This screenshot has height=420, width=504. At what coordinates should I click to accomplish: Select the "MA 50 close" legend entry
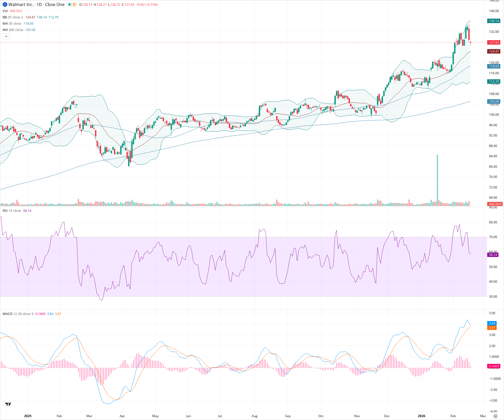pyautogui.click(x=12, y=23)
